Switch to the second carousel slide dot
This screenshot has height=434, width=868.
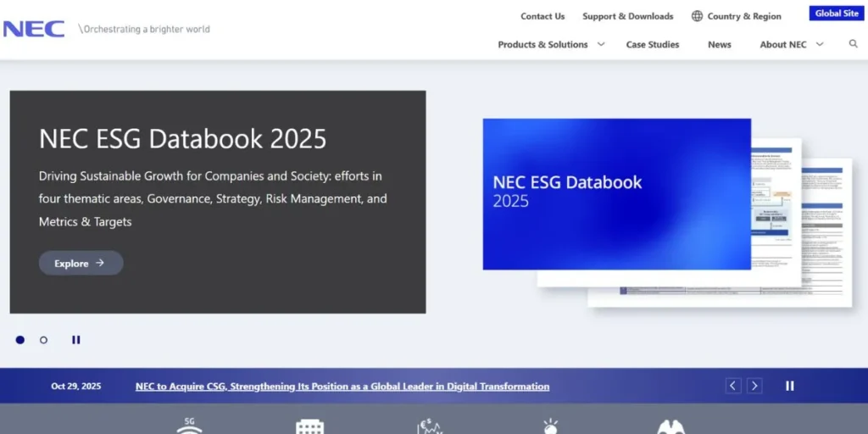[x=44, y=340]
